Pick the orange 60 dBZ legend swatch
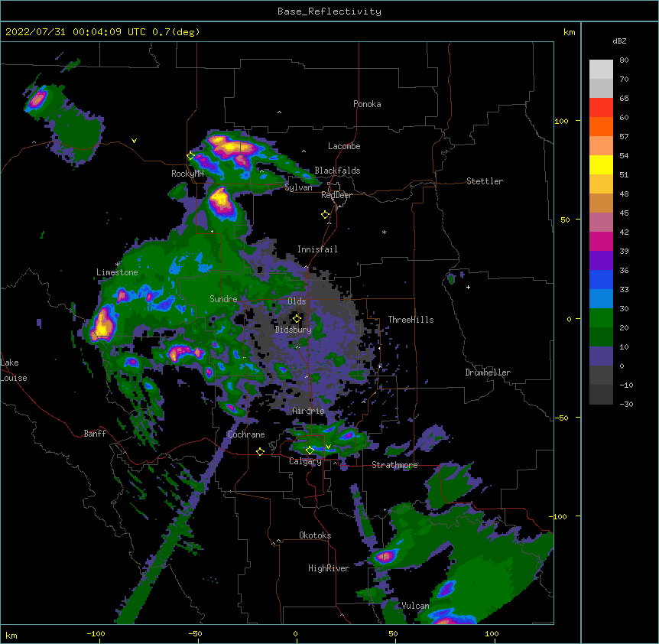 pos(601,126)
